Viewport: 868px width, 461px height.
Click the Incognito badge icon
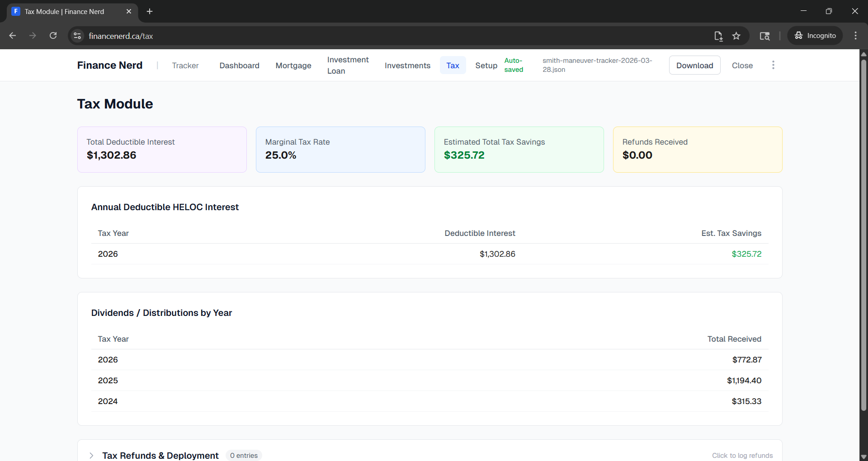[798, 35]
